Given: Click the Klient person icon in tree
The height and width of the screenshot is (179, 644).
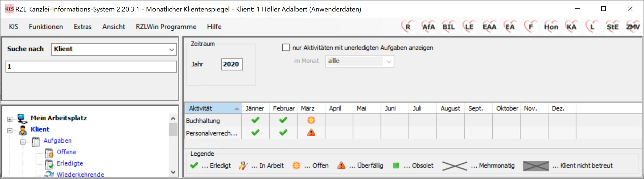Looking at the screenshot, I should 23,130.
